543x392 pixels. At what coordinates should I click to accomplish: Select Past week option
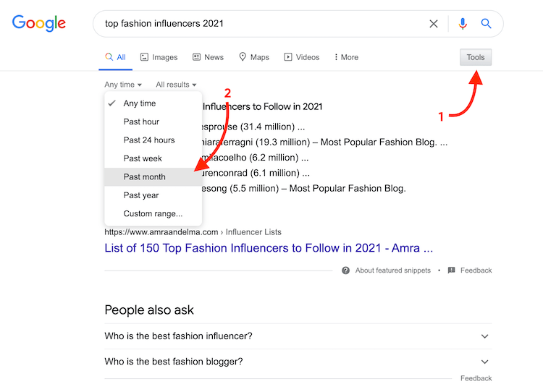point(153,158)
